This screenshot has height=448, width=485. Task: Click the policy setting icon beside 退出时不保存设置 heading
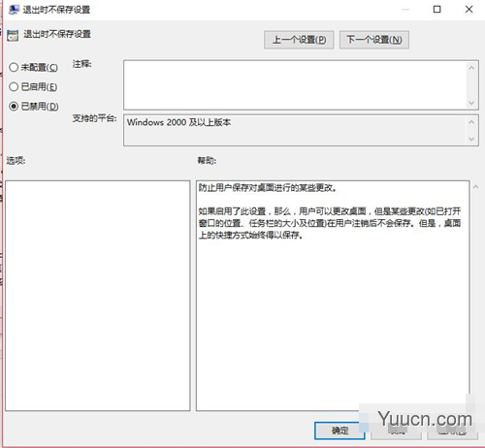[13, 35]
